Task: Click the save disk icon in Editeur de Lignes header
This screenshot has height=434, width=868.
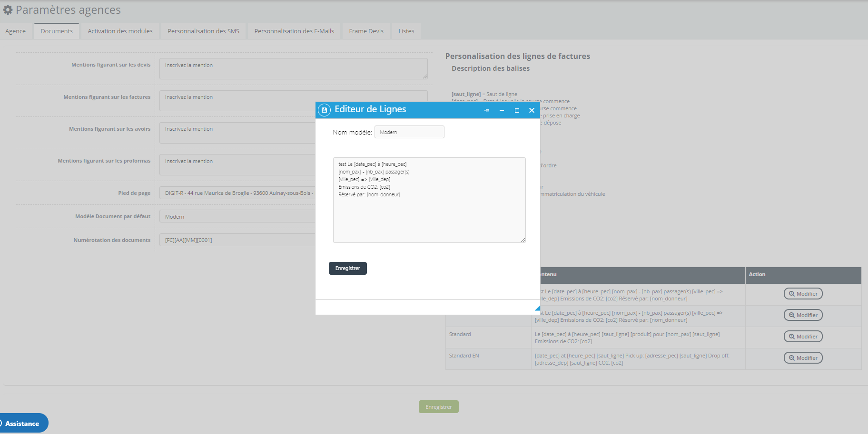Action: tap(324, 110)
